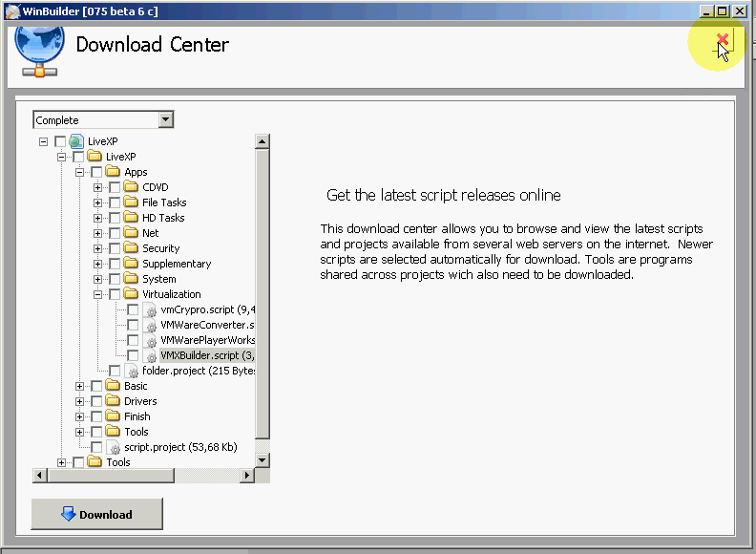This screenshot has height=554, width=756.
Task: Maximize the WinBuilder window
Action: point(723,11)
